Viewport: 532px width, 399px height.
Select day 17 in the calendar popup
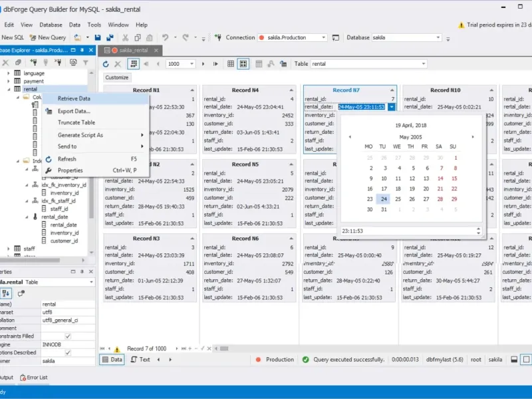pyautogui.click(x=382, y=189)
